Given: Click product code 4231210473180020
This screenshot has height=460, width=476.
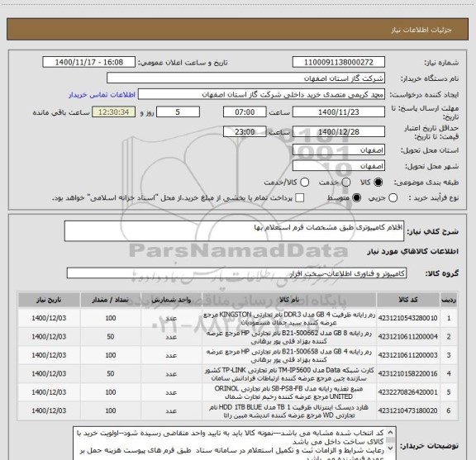Looking at the screenshot, I should [407, 410].
